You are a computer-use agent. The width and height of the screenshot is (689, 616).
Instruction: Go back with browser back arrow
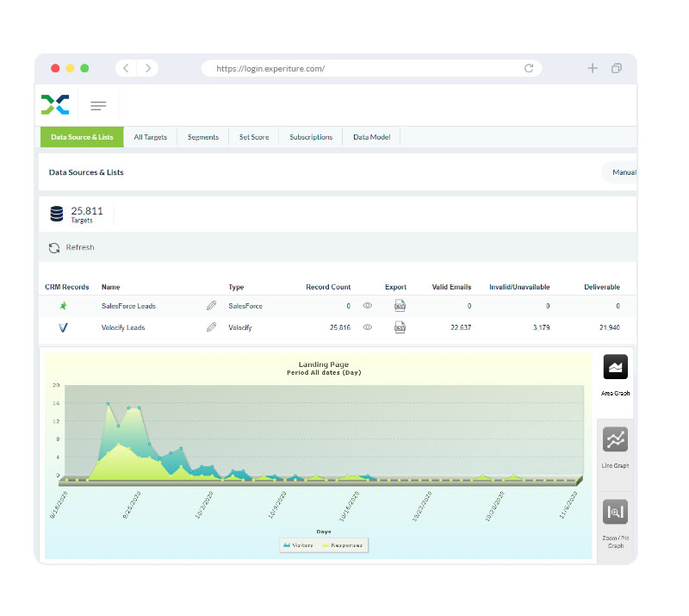[126, 68]
